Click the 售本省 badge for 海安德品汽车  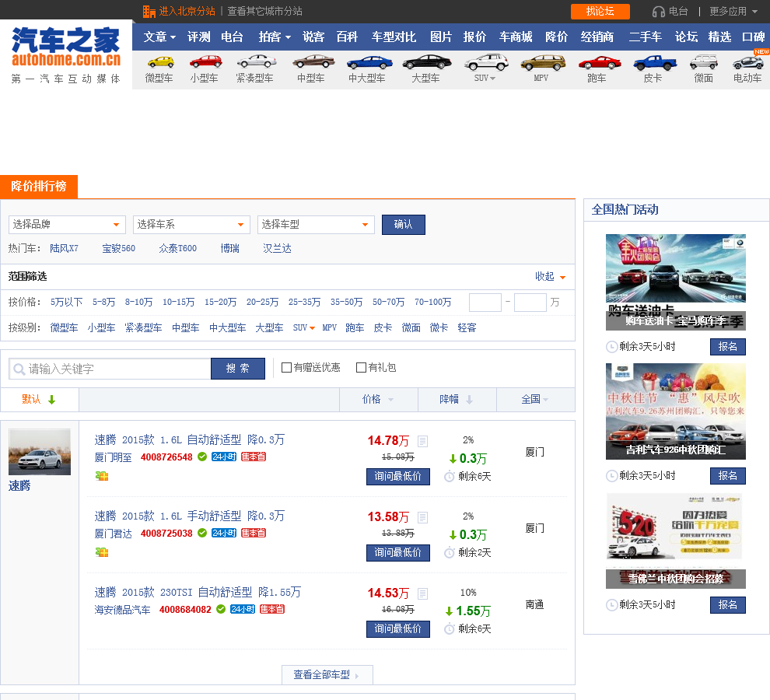pos(272,609)
